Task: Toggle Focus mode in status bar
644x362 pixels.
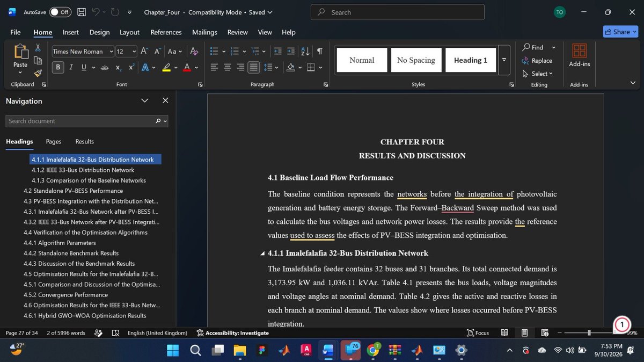Action: coord(478,333)
